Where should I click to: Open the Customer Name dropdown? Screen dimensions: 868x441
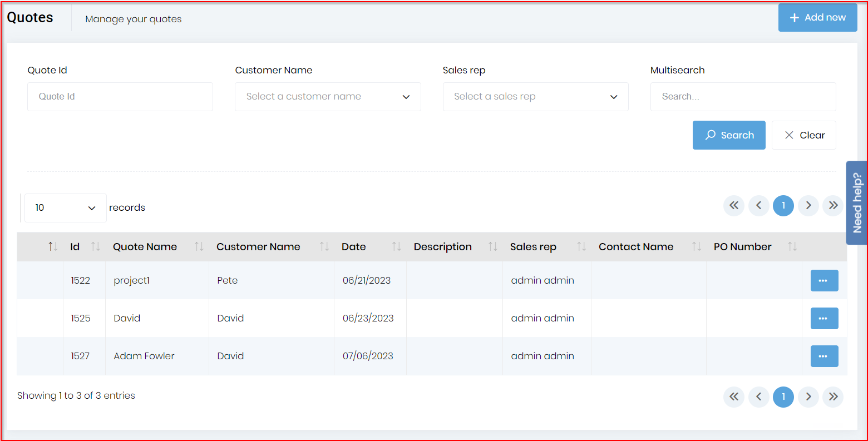[x=328, y=97]
